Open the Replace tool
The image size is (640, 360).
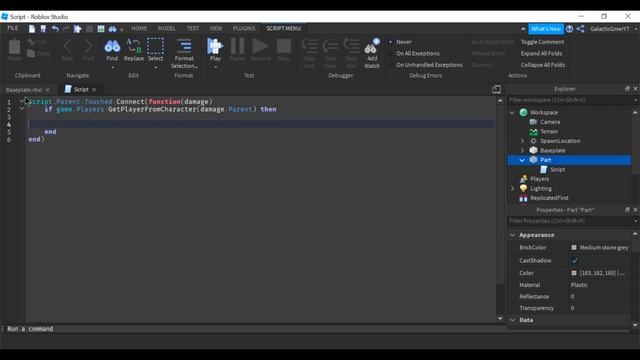click(134, 50)
